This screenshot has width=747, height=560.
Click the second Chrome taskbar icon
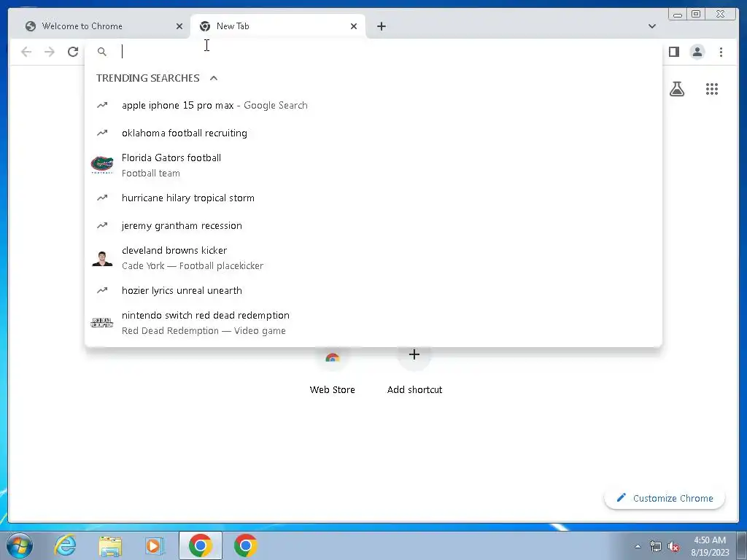pyautogui.click(x=245, y=545)
